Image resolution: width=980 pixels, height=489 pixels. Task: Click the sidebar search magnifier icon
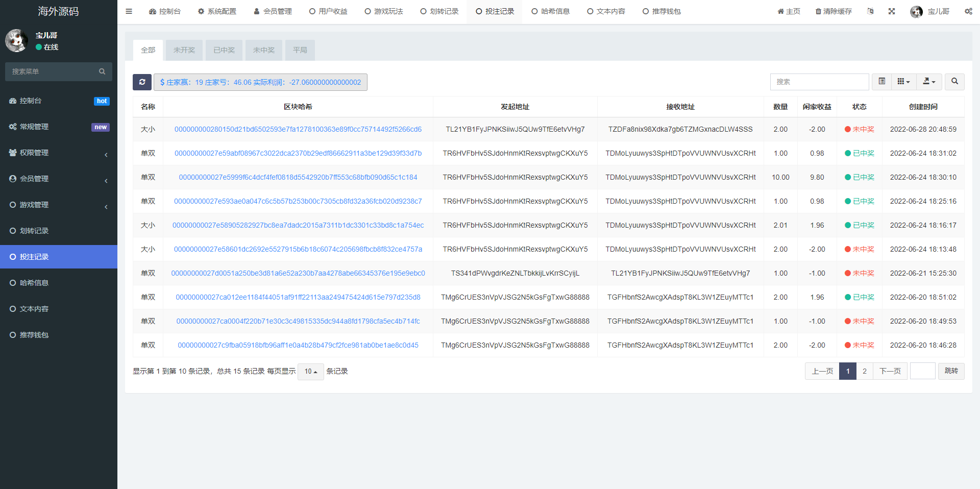pyautogui.click(x=102, y=71)
